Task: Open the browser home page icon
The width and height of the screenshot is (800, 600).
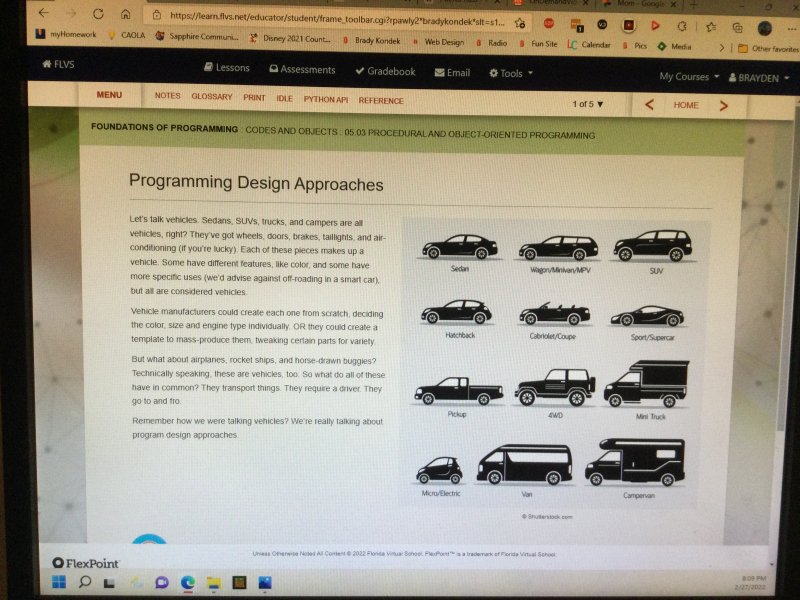Action: (x=126, y=14)
